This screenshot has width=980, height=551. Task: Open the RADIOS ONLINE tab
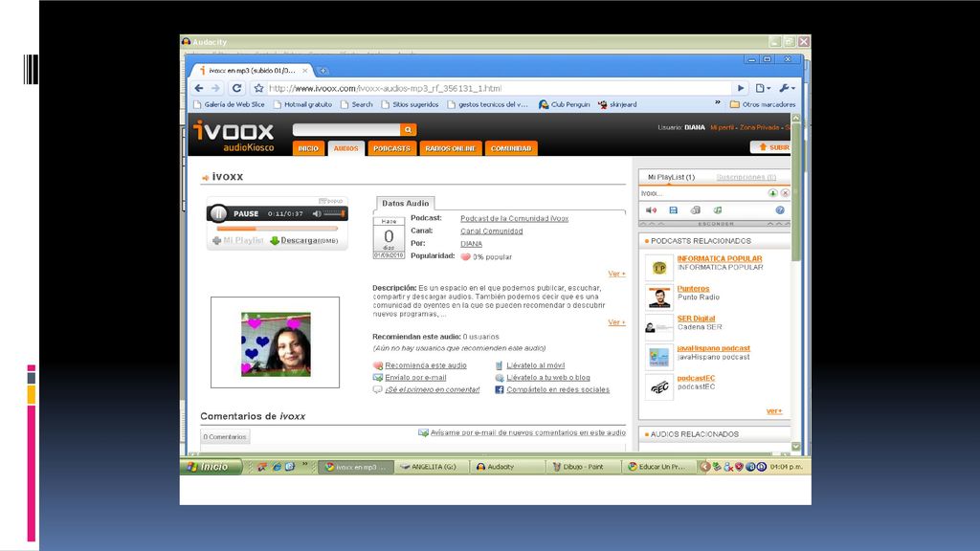click(x=450, y=148)
